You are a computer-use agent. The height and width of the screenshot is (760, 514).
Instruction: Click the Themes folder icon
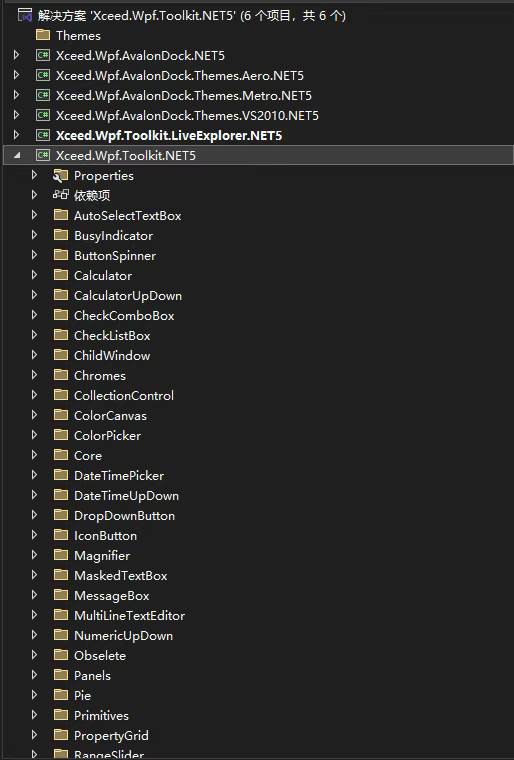tap(43, 35)
